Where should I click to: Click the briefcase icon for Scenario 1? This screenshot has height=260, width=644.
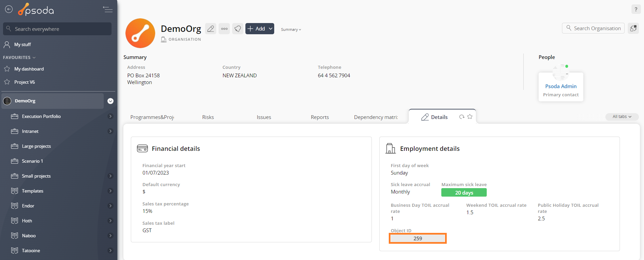point(15,161)
